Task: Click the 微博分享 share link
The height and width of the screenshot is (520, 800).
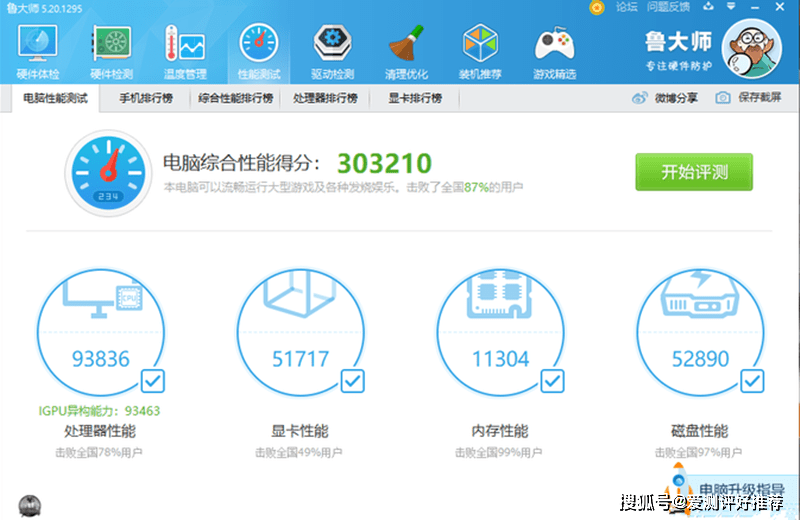Action: [x=665, y=97]
